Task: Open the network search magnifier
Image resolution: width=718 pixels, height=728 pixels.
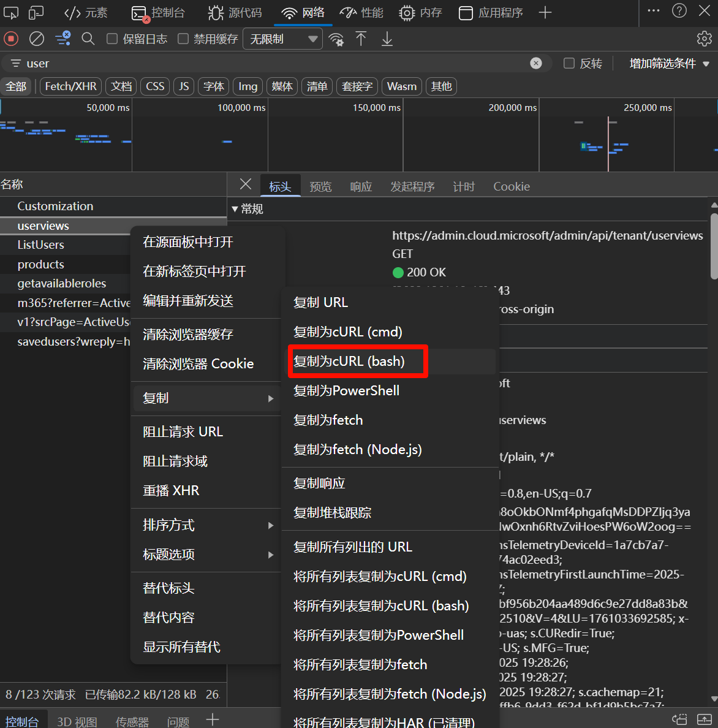Action: 88,39
